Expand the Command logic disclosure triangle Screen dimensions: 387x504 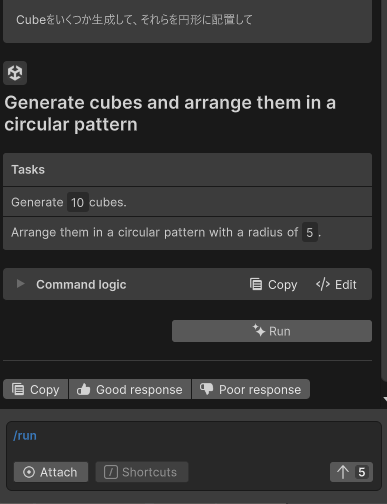(x=21, y=284)
